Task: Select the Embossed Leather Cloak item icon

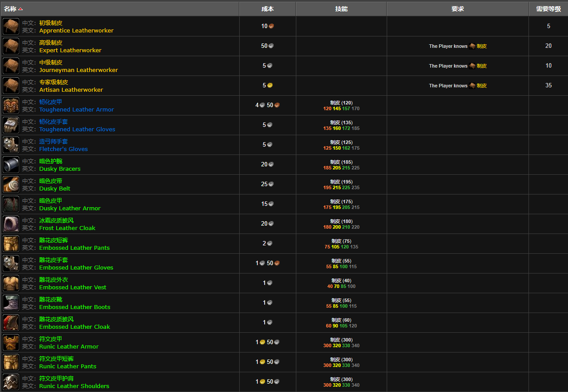Action: coord(11,323)
